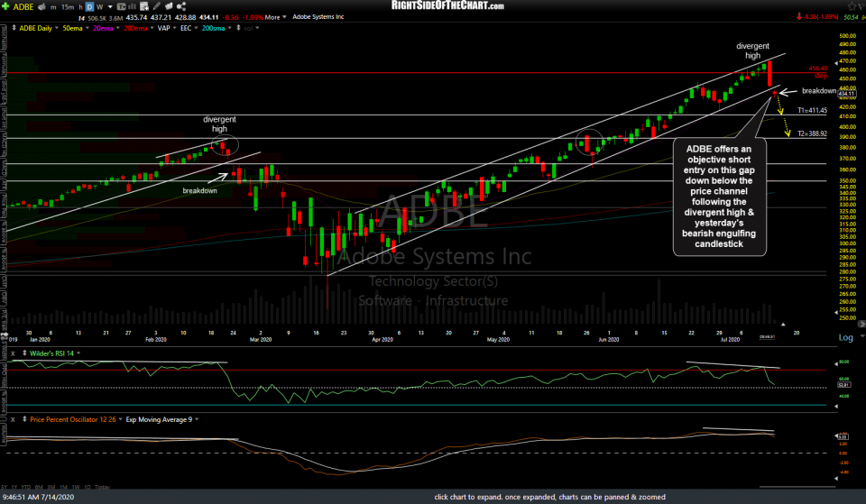
Task: Select the Weekly (W) timeframe
Action: click(99, 7)
